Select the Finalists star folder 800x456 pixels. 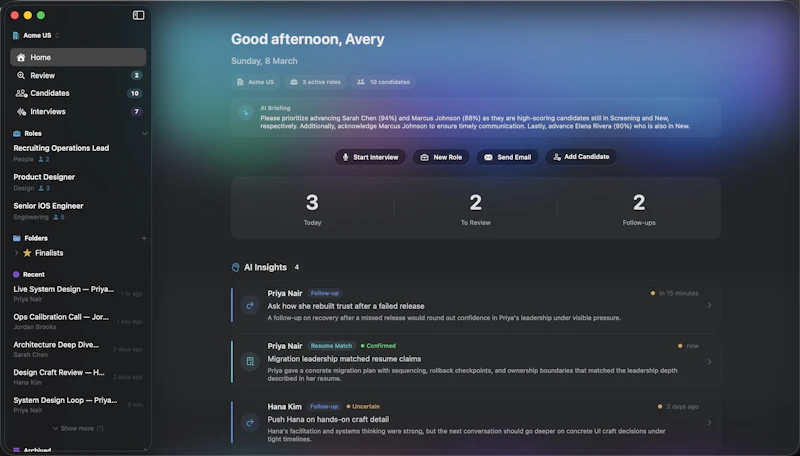(x=78, y=252)
